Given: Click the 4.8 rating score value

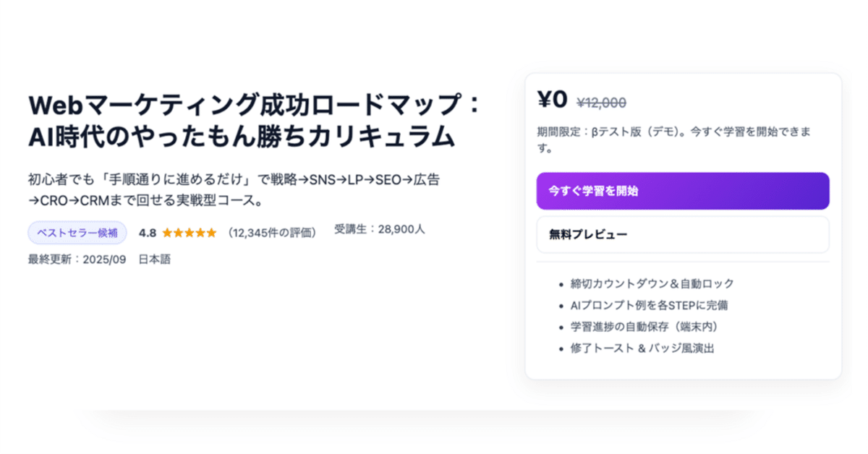Looking at the screenshot, I should click(x=147, y=232).
